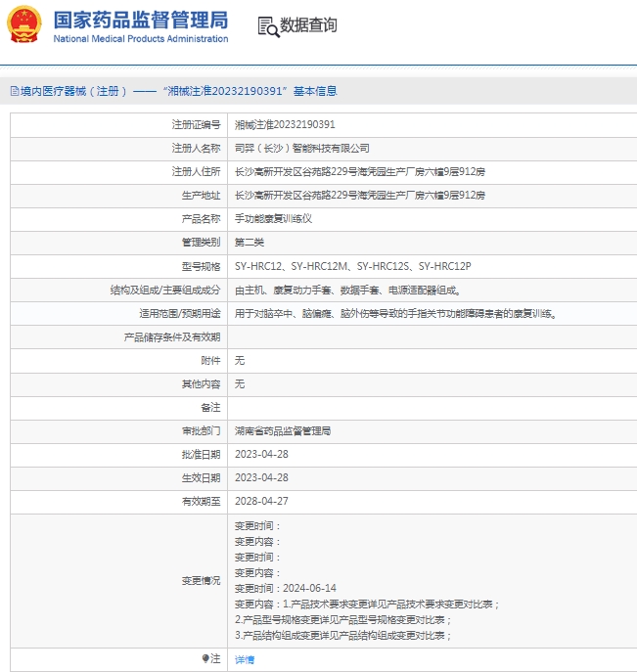The image size is (637, 672).
Task: Click the national emblem logo
Action: 24,24
